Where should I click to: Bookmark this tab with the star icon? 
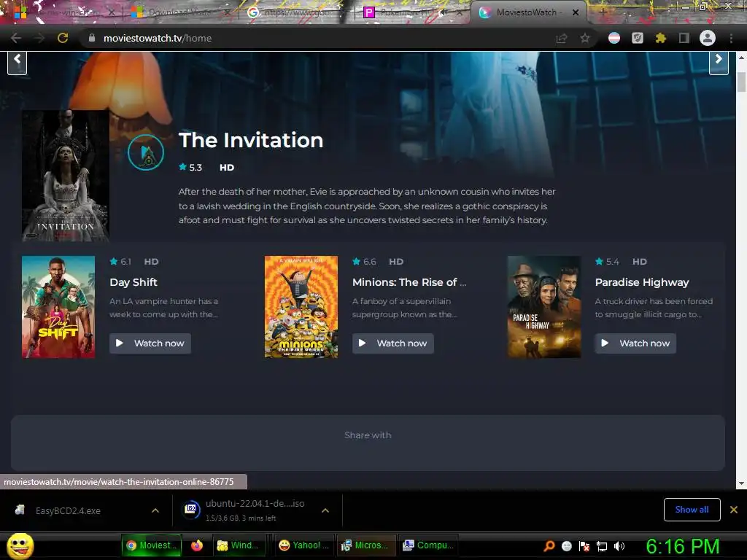point(585,38)
